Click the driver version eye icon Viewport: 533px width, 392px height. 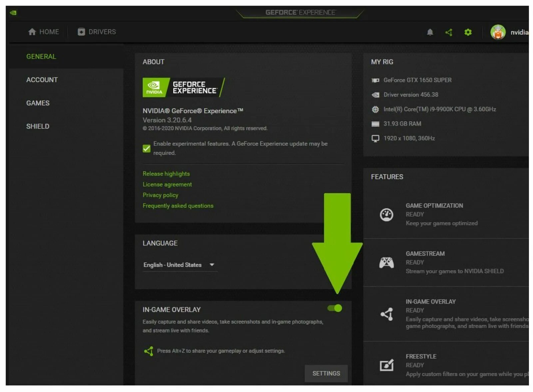pos(375,95)
